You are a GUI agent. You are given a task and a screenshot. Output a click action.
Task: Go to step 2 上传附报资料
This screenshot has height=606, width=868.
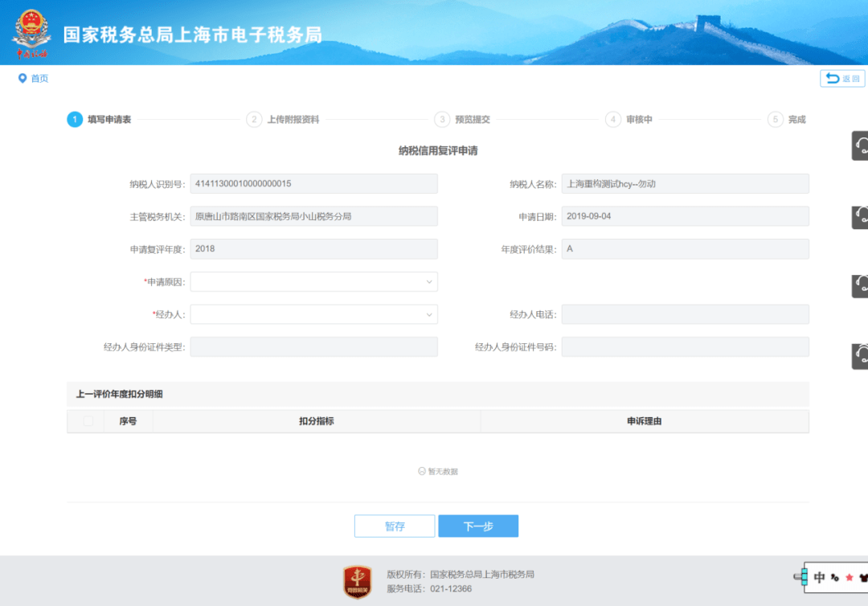(x=283, y=120)
